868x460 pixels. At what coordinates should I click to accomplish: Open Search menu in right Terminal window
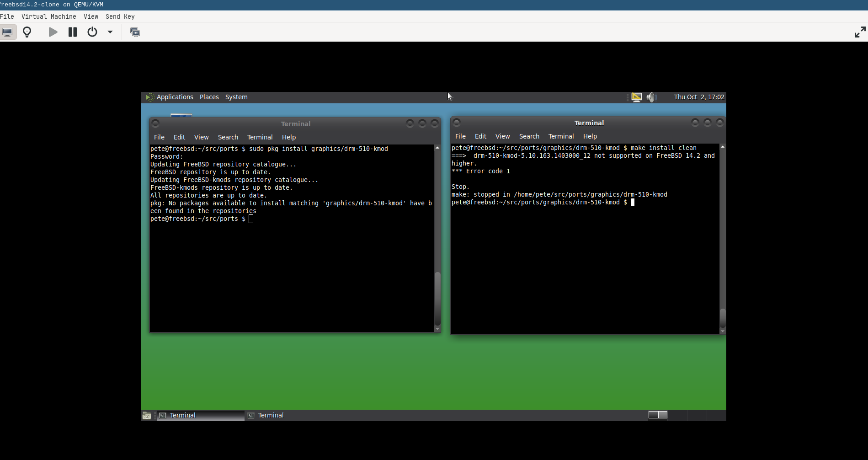click(529, 136)
